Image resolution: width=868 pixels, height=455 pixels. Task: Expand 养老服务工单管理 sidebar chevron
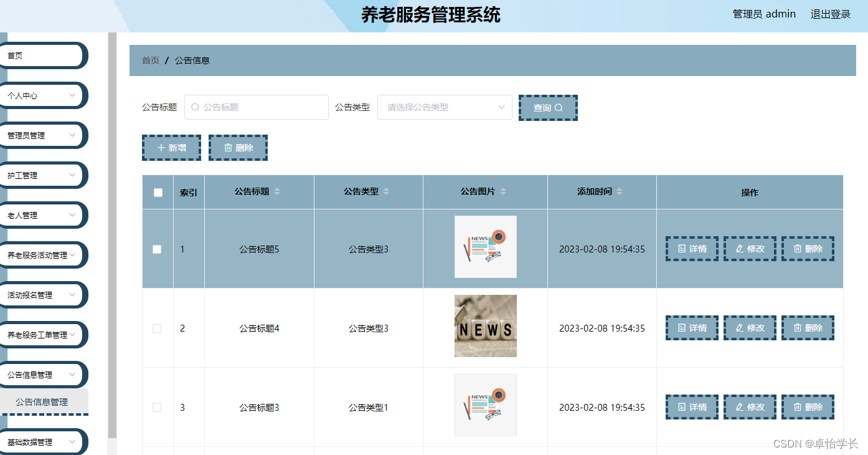tap(72, 335)
